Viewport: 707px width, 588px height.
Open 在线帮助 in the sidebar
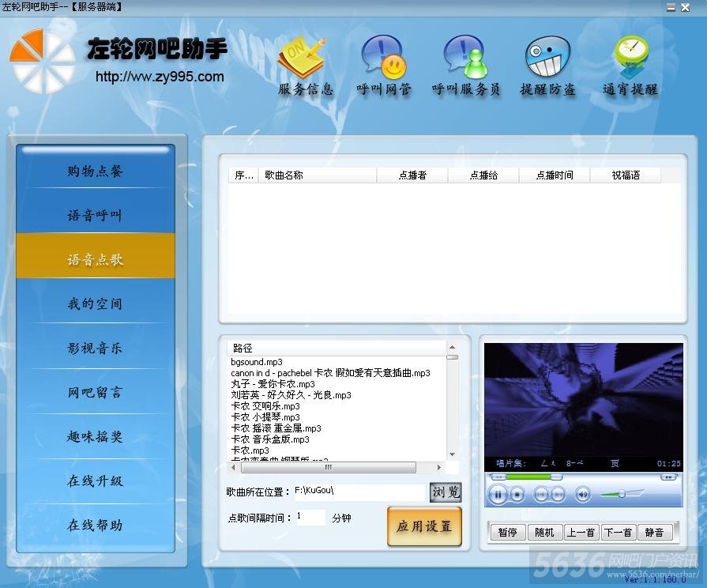(x=95, y=525)
